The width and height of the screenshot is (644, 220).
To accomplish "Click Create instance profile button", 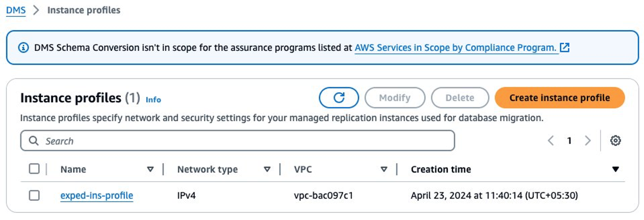I will coord(559,98).
